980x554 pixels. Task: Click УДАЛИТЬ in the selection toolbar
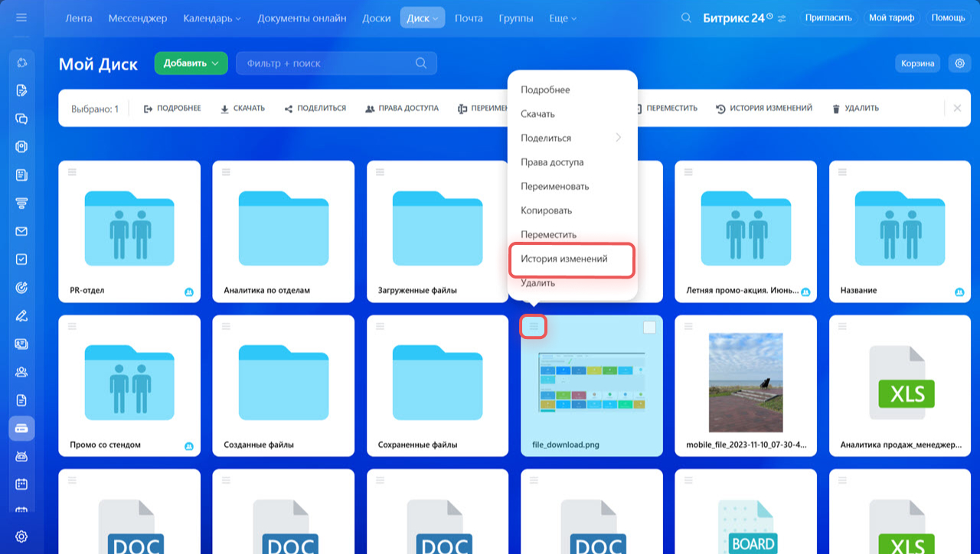[x=855, y=109]
